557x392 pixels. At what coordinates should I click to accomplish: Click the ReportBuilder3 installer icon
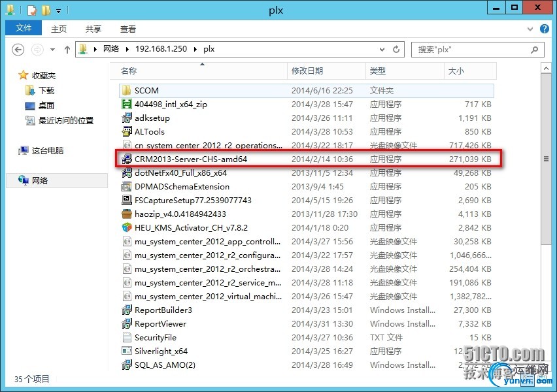pos(126,310)
